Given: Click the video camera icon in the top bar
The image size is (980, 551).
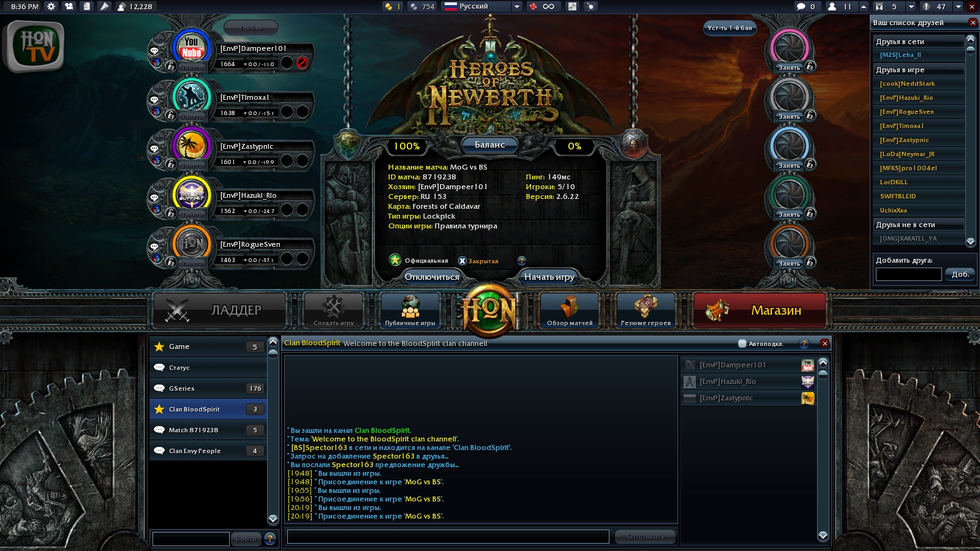Looking at the screenshot, I should tap(69, 6).
